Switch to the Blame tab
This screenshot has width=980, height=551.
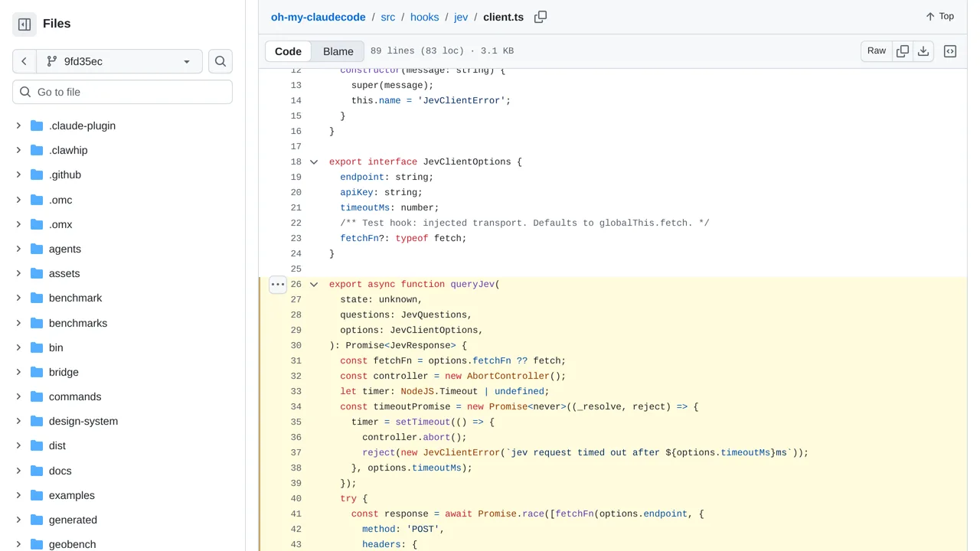(338, 51)
